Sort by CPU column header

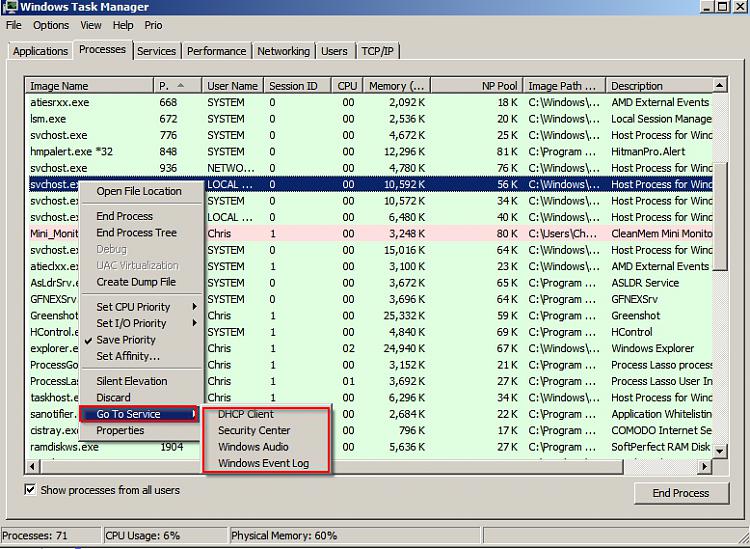347,86
